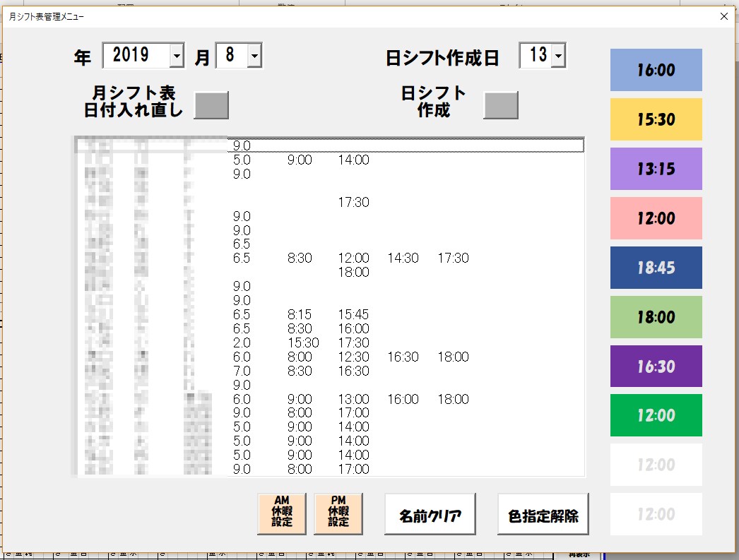Select the last list row 9.0 8:00 17:00
Screen dimensions: 739x560
[x=330, y=469]
